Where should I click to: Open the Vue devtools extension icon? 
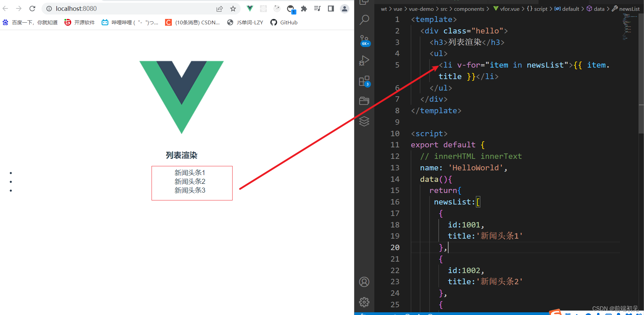[250, 8]
